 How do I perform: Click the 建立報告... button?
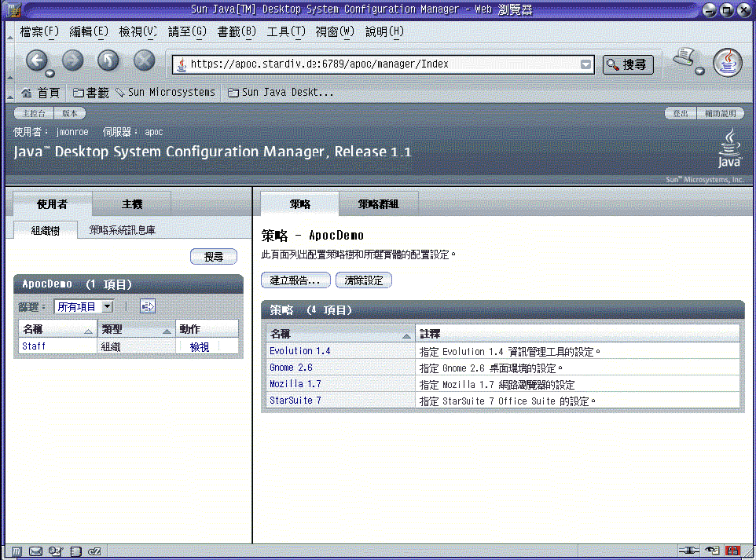point(295,280)
